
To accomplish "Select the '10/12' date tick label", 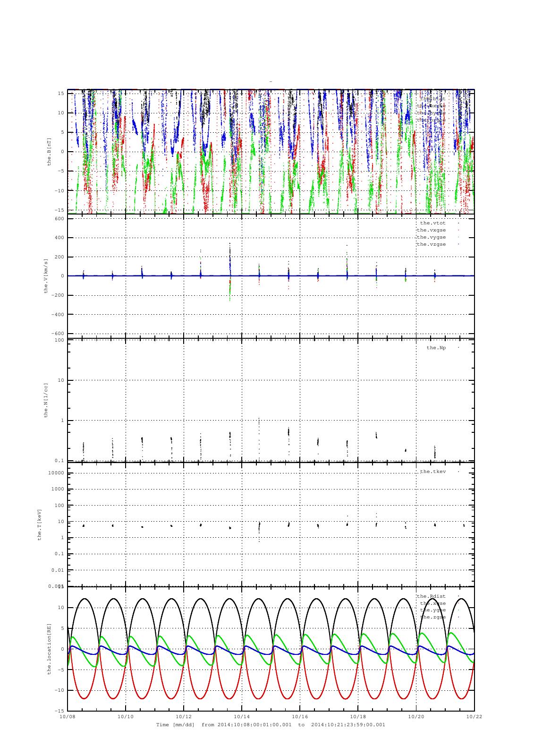I will (x=184, y=716).
